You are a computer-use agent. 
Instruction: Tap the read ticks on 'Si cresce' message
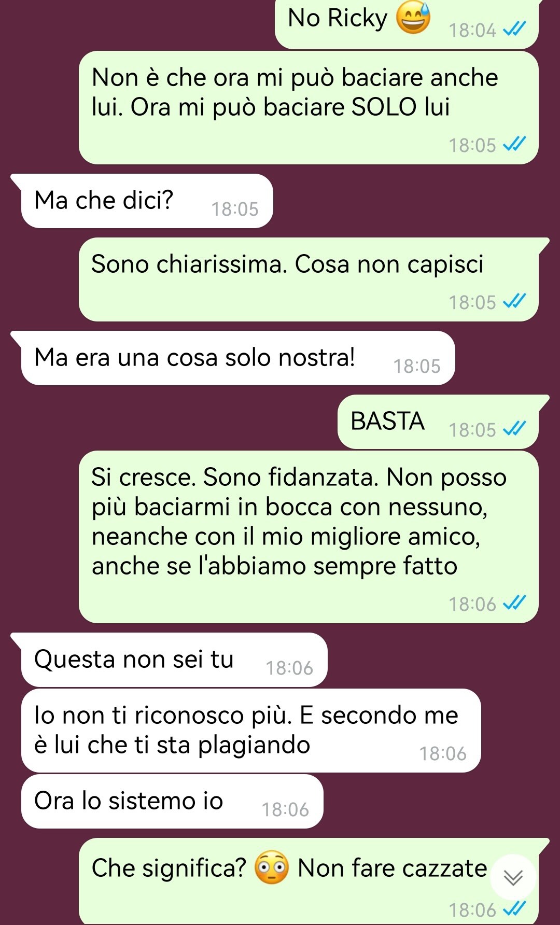(x=515, y=603)
